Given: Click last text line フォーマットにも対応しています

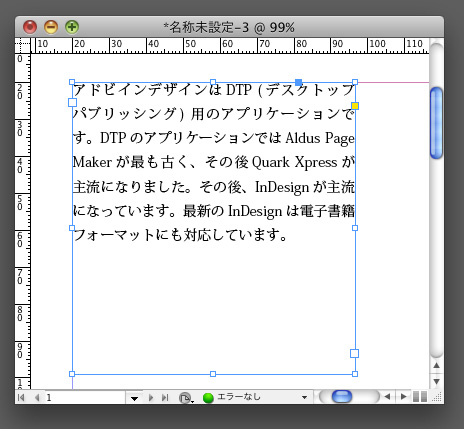Looking at the screenshot, I should tap(180, 235).
